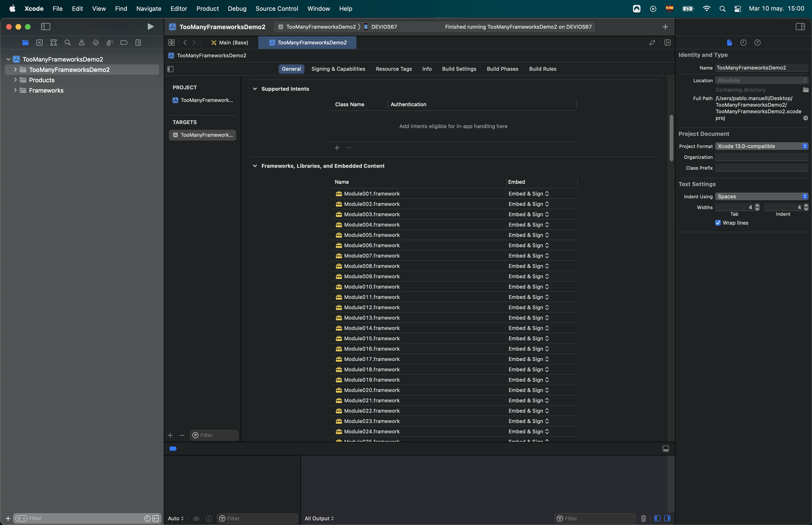This screenshot has width=812, height=525.
Task: Expand the Products folder
Action: pyautogui.click(x=15, y=80)
